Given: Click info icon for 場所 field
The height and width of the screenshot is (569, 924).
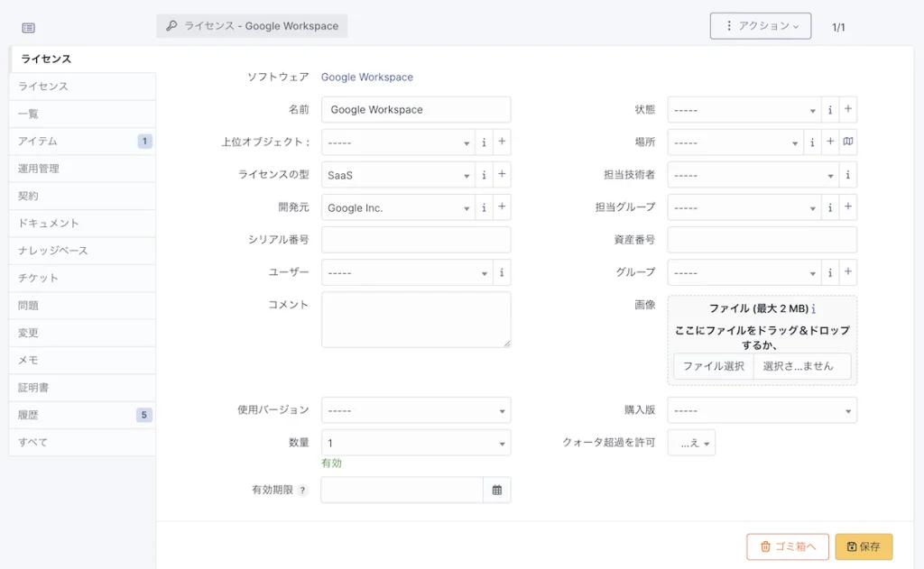Looking at the screenshot, I should coord(812,142).
